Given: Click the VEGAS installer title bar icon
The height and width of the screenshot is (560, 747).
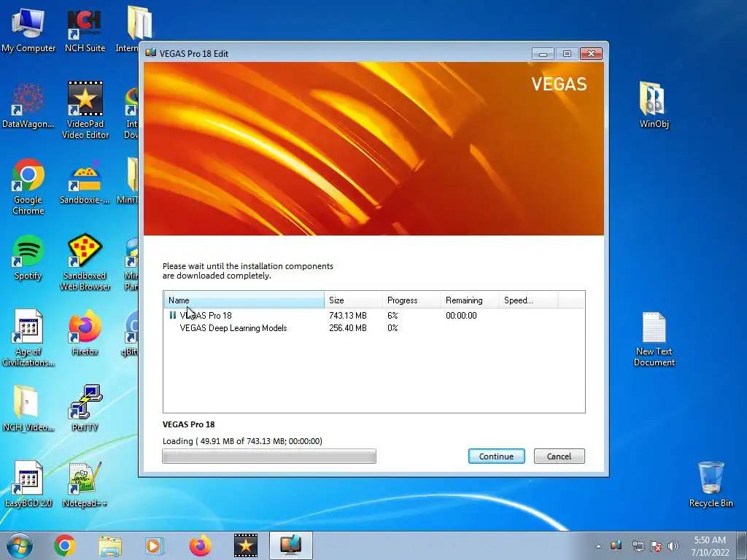Looking at the screenshot, I should pyautogui.click(x=151, y=52).
